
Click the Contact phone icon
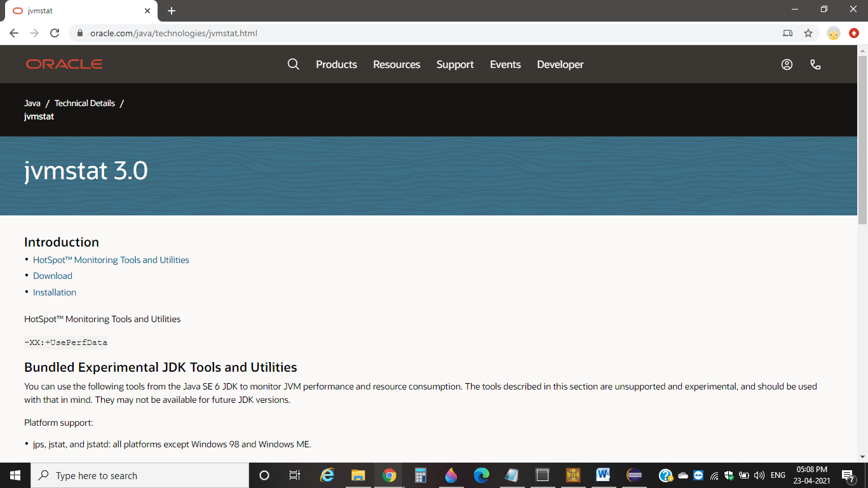(815, 64)
